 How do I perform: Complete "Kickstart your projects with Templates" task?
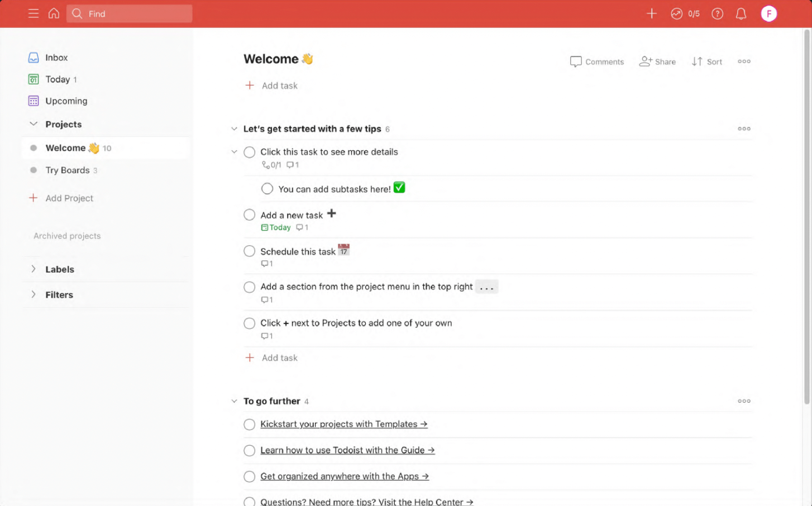point(250,424)
